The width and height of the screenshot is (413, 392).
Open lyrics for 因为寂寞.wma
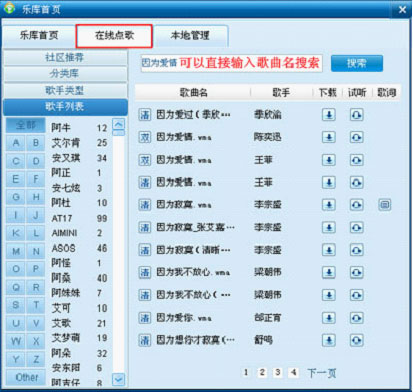coord(385,205)
